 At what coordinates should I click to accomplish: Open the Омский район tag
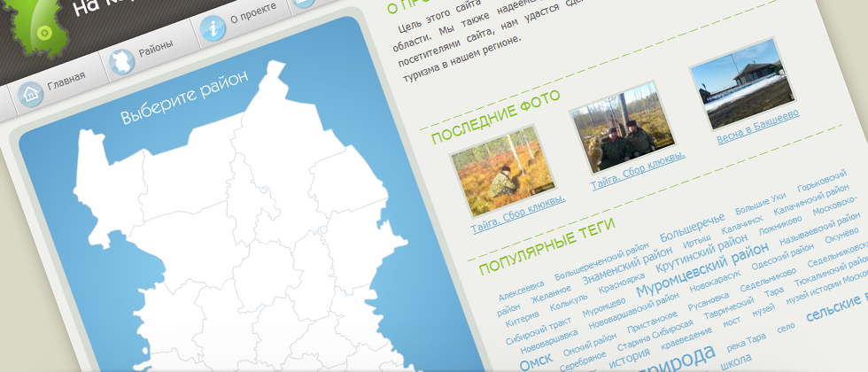590,345
